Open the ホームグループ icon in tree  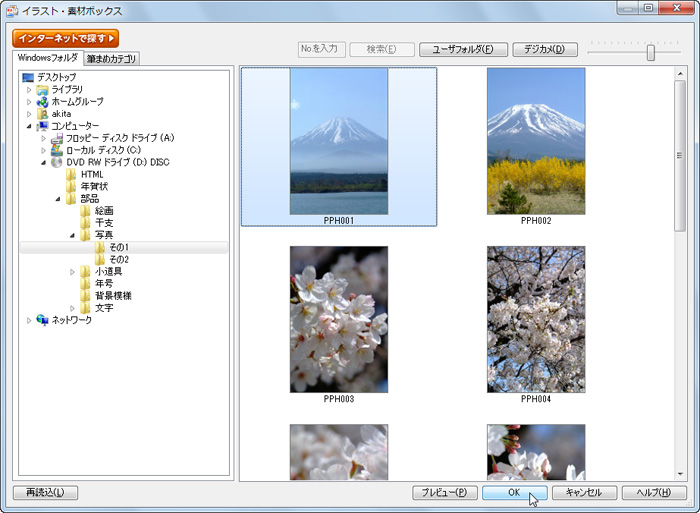tap(42, 102)
